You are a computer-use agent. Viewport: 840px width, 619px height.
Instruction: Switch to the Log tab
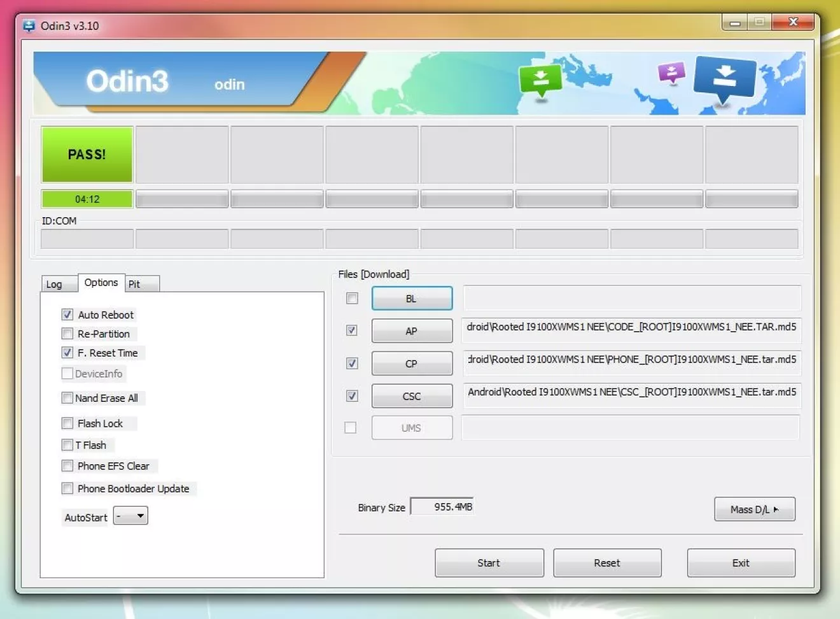coord(59,284)
